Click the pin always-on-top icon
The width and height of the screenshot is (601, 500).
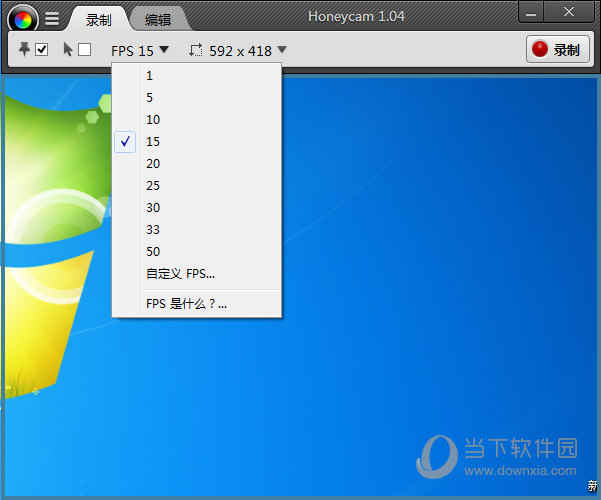click(x=25, y=49)
